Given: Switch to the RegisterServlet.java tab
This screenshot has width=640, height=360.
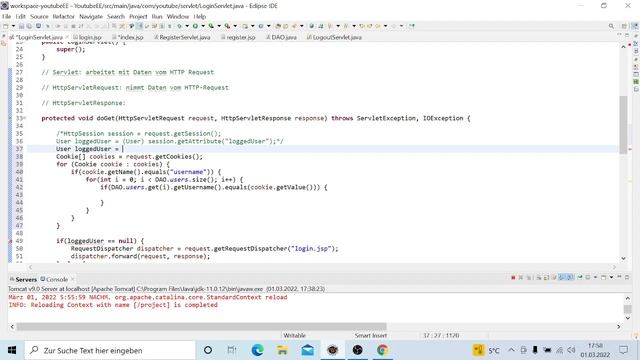Looking at the screenshot, I should point(182,37).
